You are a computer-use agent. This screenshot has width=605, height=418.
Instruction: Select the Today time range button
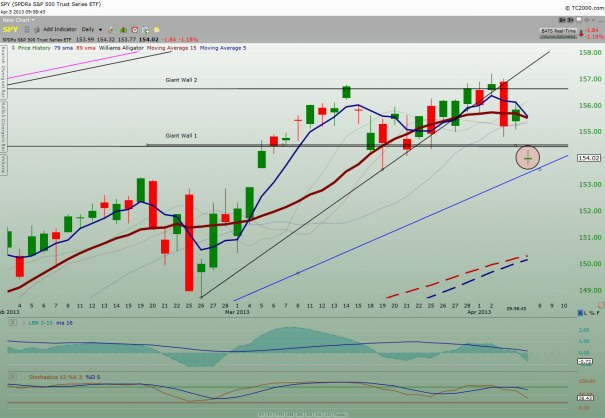click(x=340, y=415)
